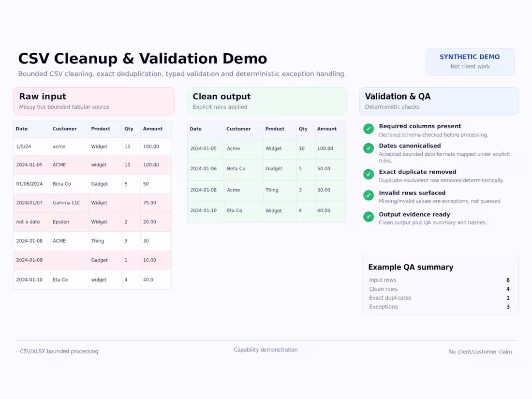Click the raw input date cell 2024-01-09
This screenshot has width=532, height=399.
29,260
